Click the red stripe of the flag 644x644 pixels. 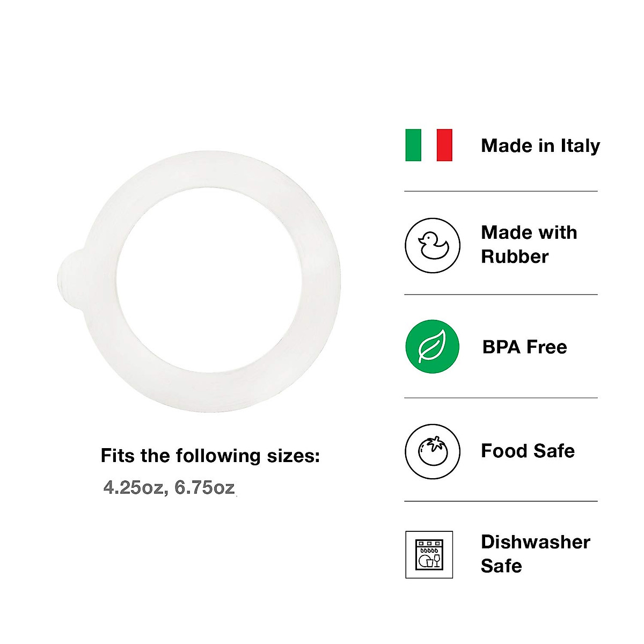444,145
